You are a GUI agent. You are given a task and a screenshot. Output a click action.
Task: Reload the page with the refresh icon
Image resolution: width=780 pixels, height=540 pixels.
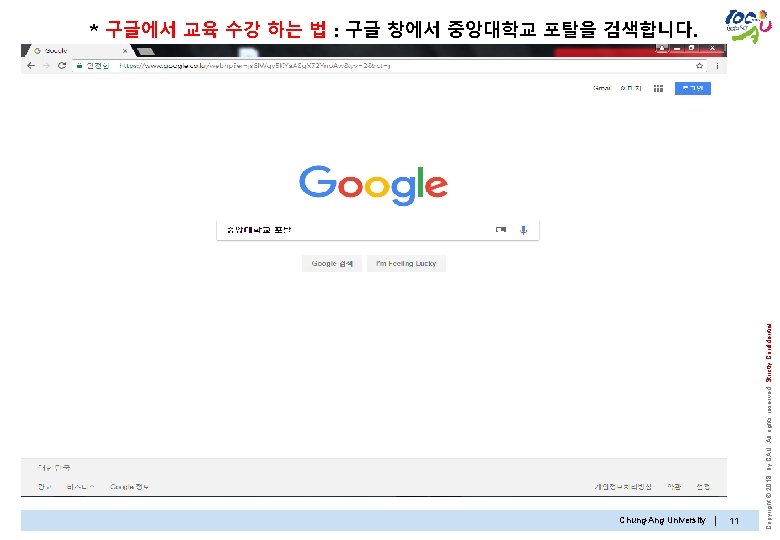(x=62, y=66)
